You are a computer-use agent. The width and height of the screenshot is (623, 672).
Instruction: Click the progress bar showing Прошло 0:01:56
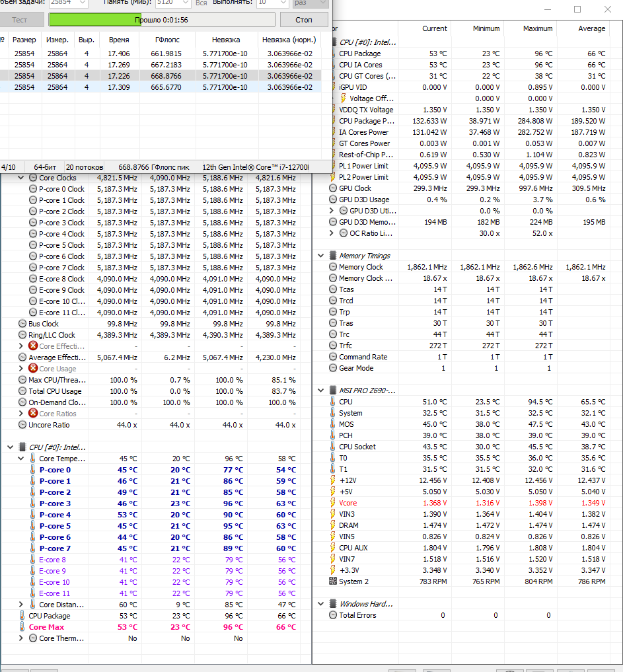(162, 20)
